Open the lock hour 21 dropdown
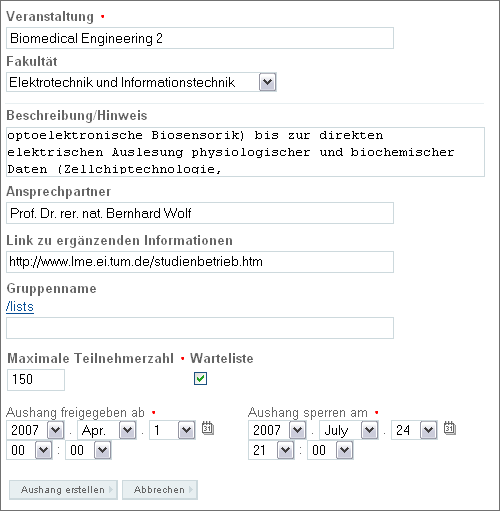Screen dimensions: 500x511 click(x=271, y=450)
